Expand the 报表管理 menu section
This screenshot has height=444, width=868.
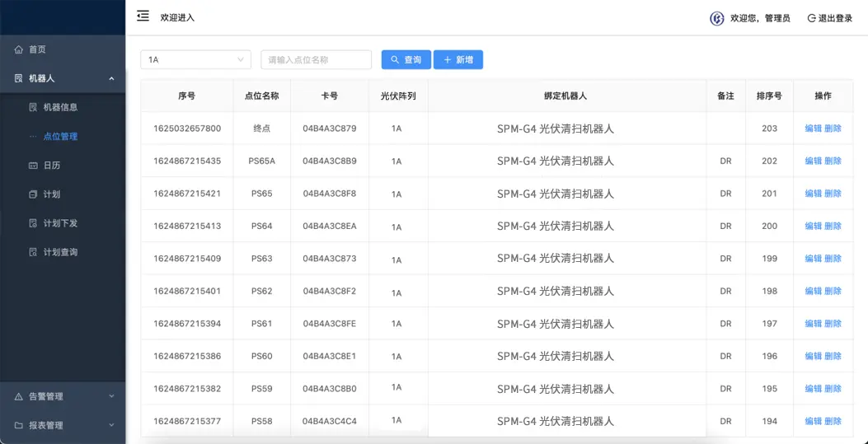[111, 425]
